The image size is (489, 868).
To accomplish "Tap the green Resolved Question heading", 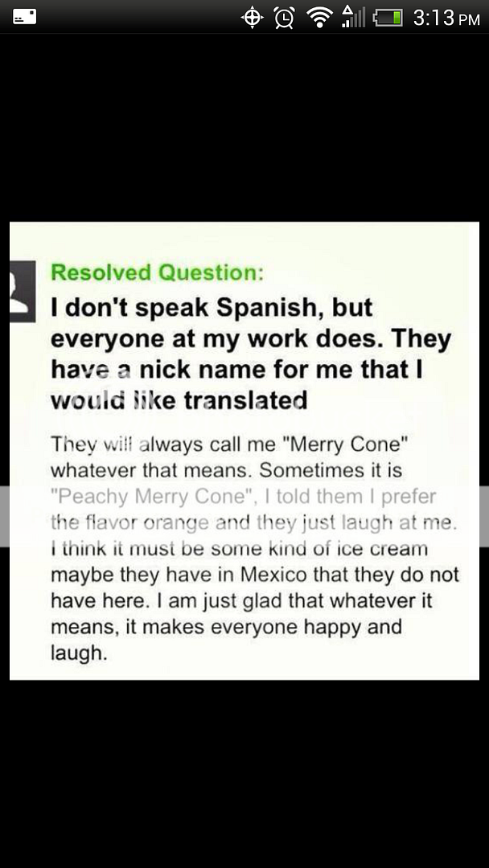I will pos(158,272).
